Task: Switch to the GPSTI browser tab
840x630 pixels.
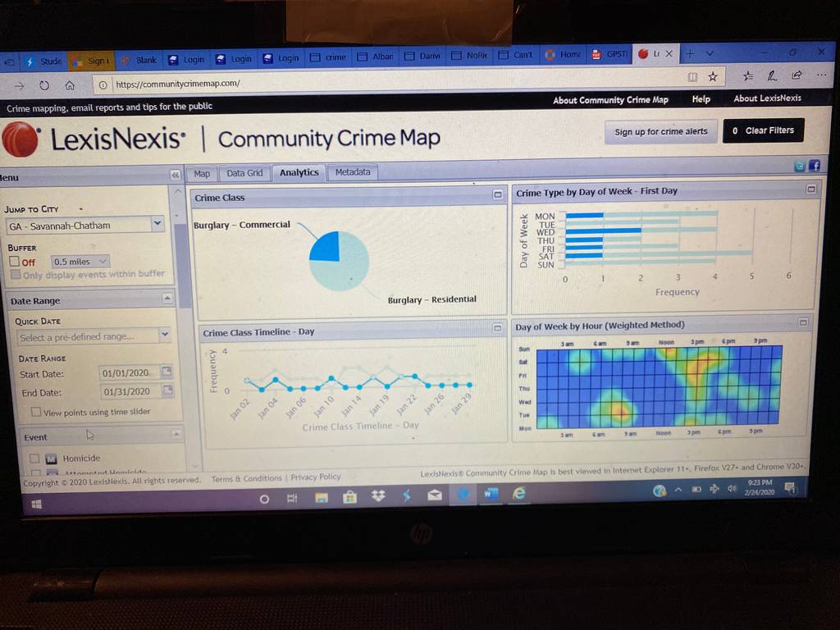Action: (x=609, y=54)
